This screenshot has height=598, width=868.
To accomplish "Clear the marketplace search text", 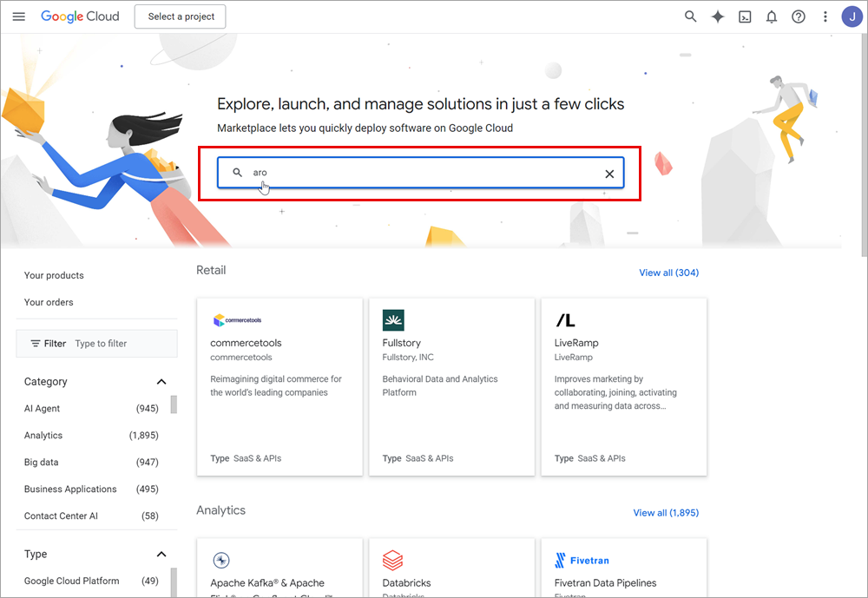I will (x=609, y=174).
